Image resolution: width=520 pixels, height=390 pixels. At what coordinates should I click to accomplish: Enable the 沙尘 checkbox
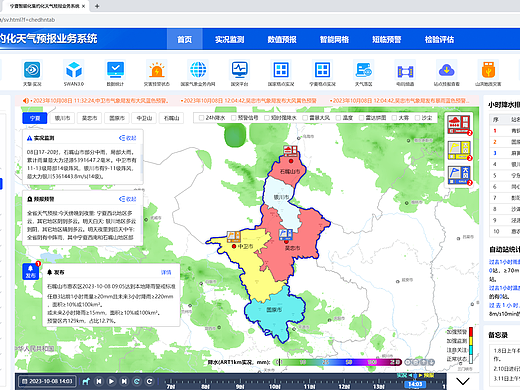[x=417, y=118]
